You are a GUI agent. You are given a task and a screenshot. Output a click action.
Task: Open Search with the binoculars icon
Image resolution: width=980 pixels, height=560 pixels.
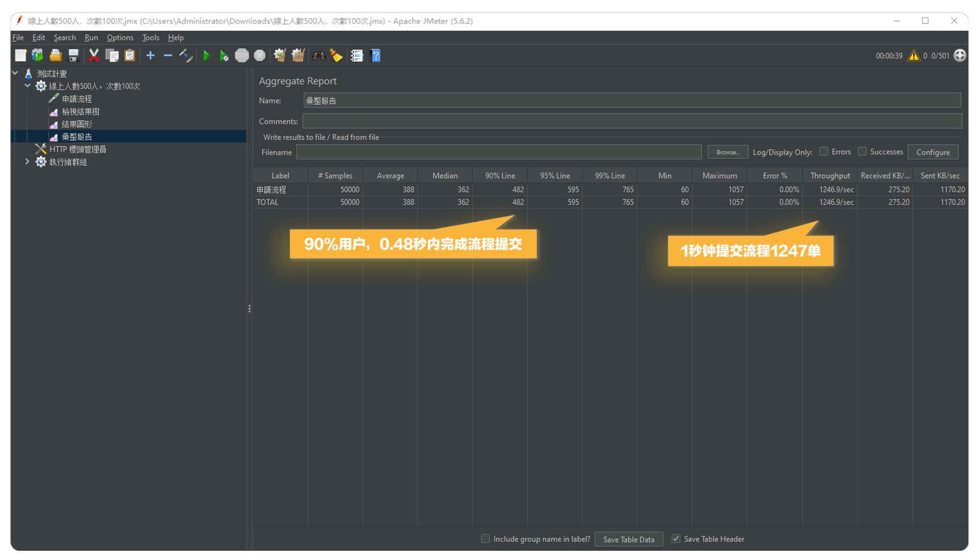[x=319, y=56]
